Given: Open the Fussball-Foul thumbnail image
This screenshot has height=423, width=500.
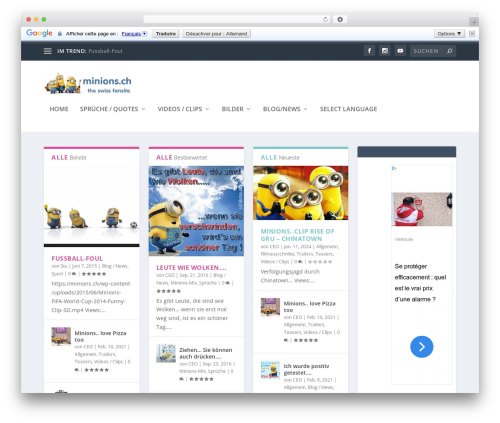Looking at the screenshot, I should click(92, 206).
